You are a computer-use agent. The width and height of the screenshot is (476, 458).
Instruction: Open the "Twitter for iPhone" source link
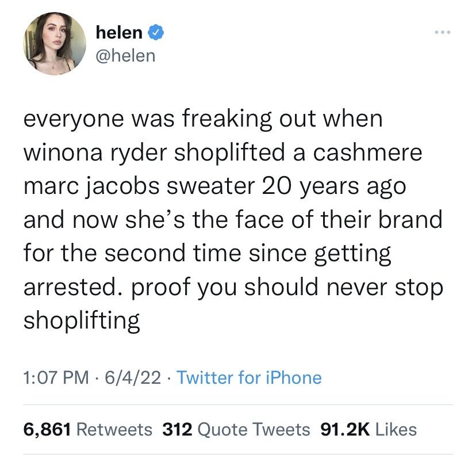point(248,377)
